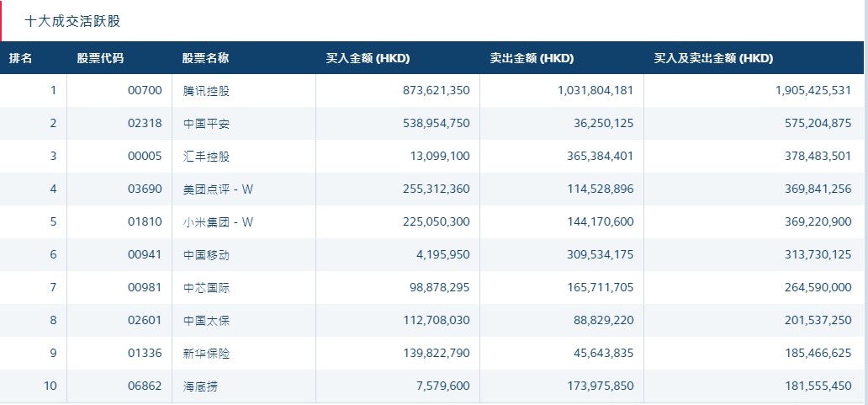Click the 排名 column header
This screenshot has width=868, height=405.
click(x=21, y=59)
